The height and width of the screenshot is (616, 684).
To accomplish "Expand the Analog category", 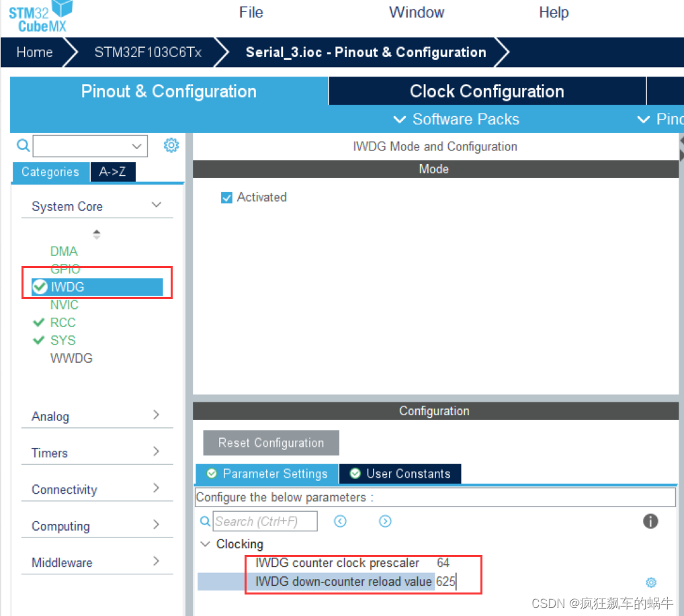I will point(157,415).
